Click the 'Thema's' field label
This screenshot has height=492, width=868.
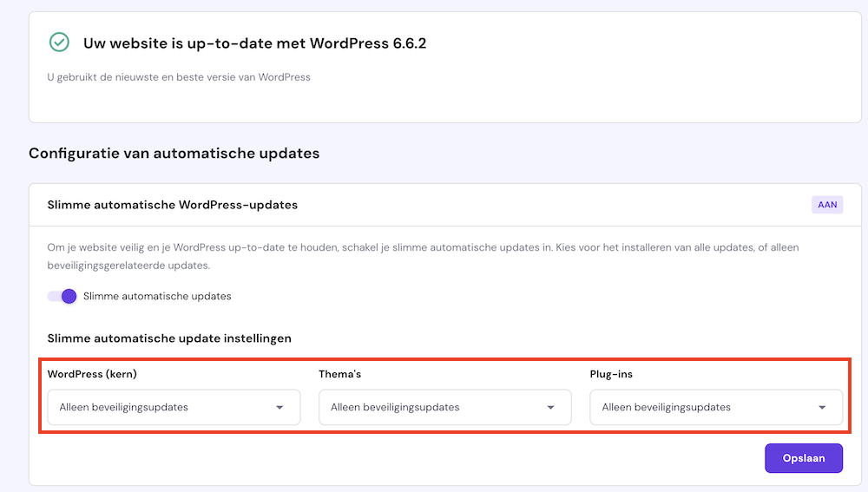pos(341,374)
